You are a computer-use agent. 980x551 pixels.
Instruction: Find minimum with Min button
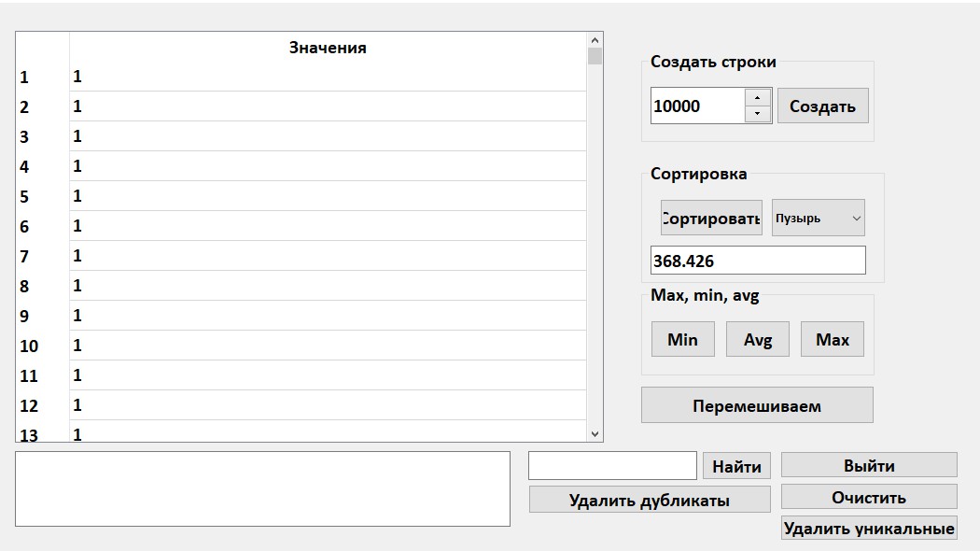click(682, 340)
